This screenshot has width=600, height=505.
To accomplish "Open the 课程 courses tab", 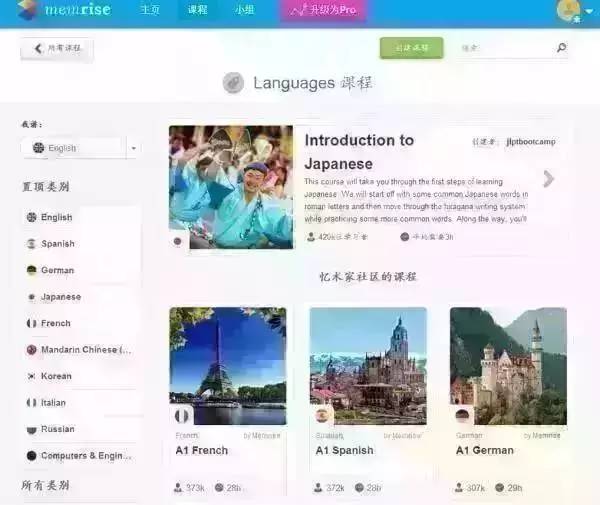I will click(197, 9).
